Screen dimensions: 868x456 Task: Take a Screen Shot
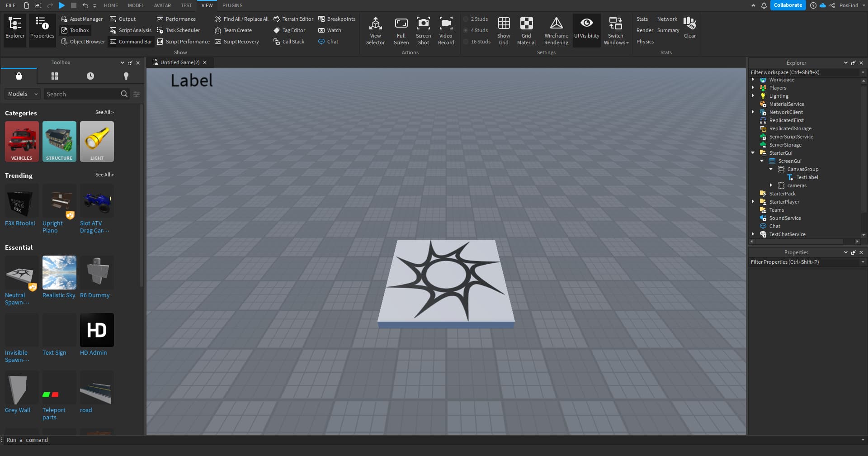[x=423, y=30]
